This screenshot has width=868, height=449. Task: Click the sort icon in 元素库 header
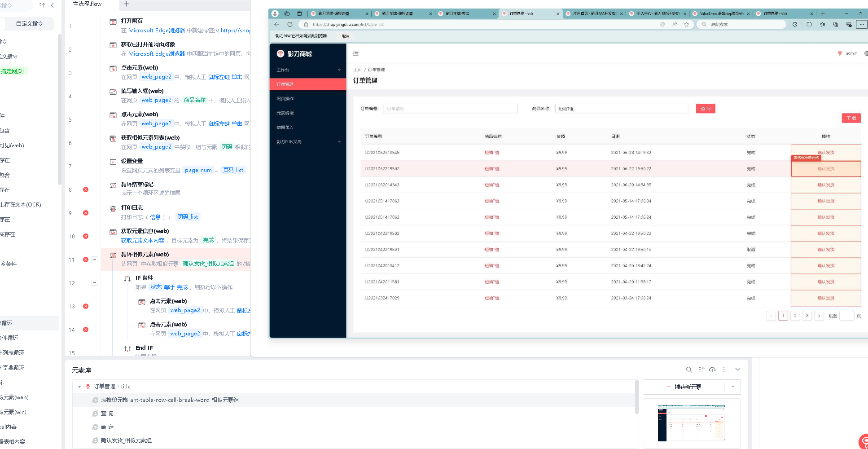click(701, 370)
